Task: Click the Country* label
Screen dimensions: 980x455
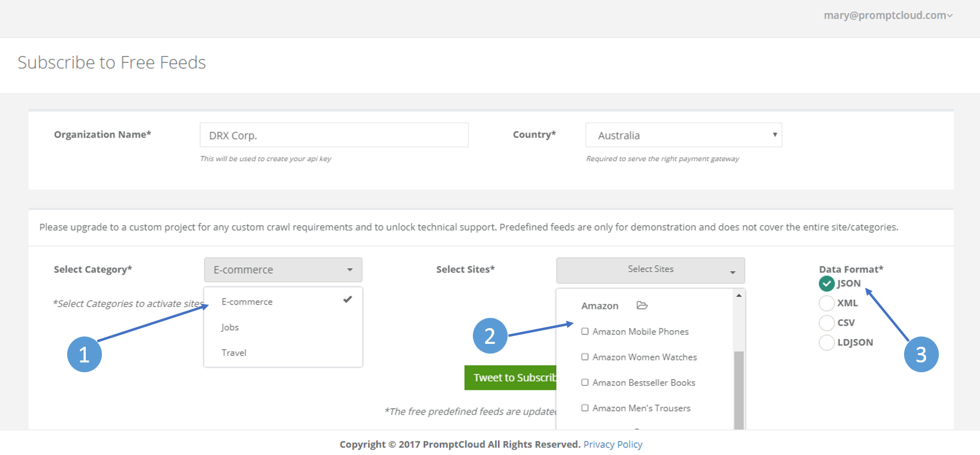Action: point(534,135)
